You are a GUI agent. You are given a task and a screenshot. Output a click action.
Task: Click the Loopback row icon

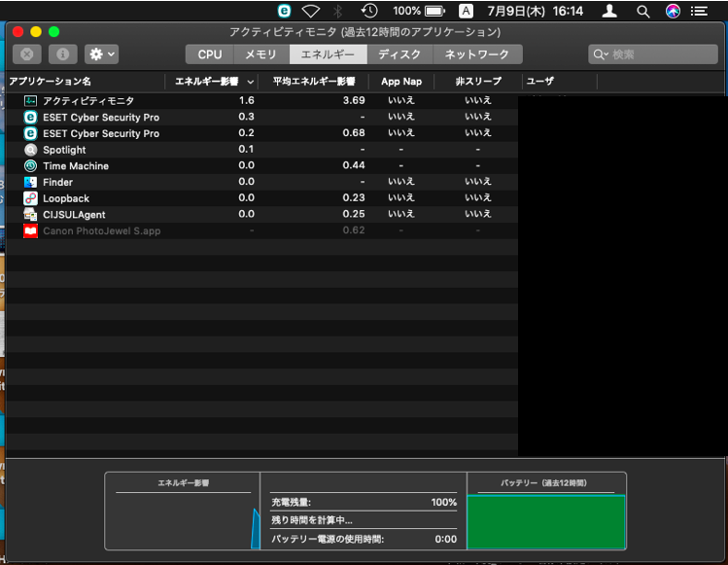(31, 198)
